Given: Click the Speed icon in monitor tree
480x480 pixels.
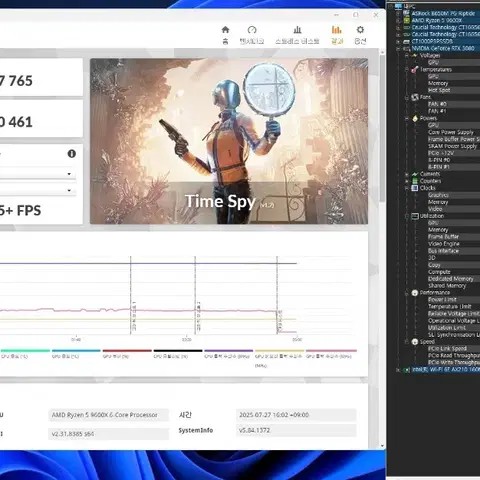Looking at the screenshot, I should pos(415,342).
